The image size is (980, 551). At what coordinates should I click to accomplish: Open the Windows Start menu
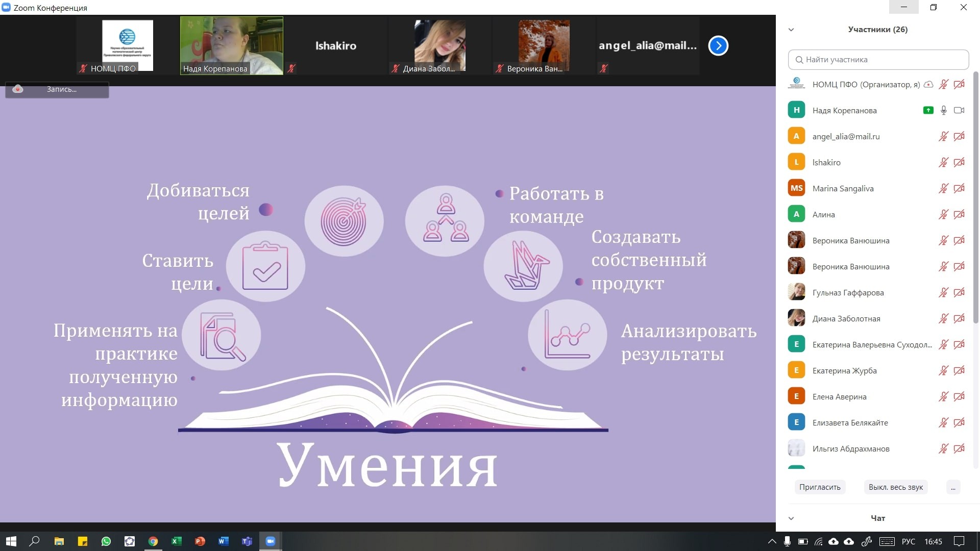coord(10,541)
